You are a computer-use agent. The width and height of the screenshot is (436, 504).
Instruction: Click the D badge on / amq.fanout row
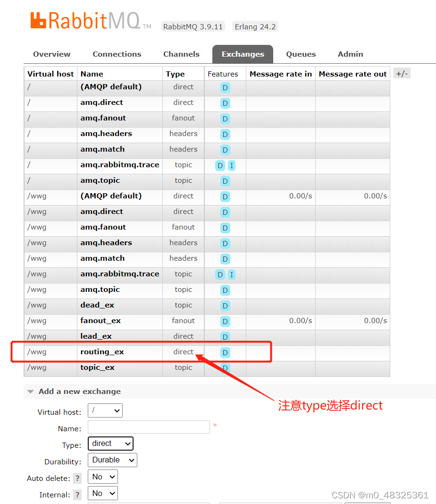point(225,119)
